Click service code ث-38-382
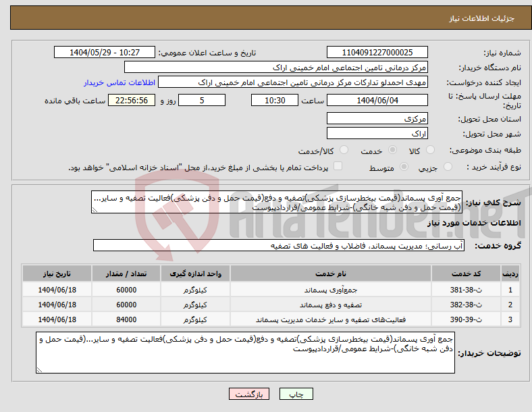The height and width of the screenshot is (412, 532). pos(466,305)
